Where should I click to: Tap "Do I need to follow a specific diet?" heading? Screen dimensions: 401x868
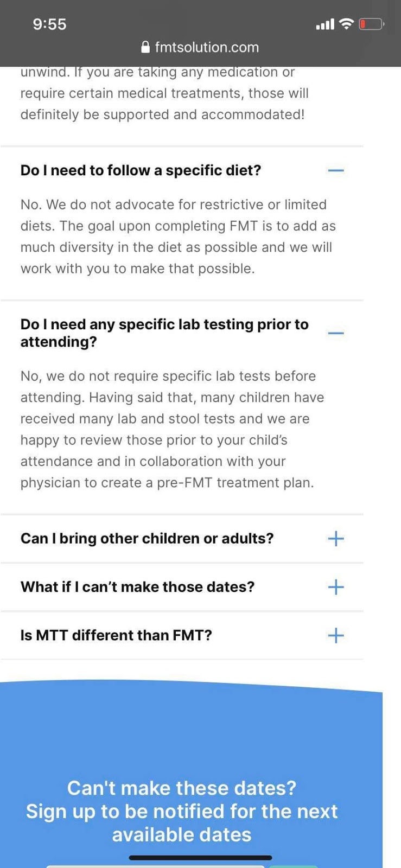coord(141,170)
